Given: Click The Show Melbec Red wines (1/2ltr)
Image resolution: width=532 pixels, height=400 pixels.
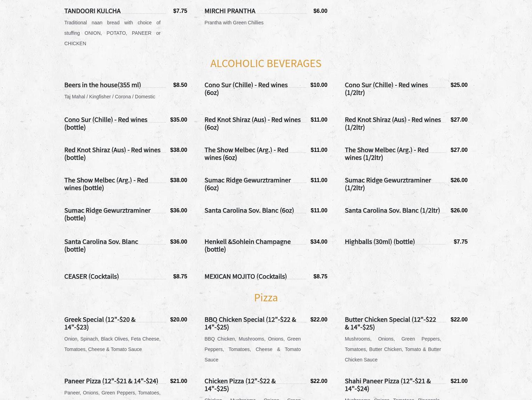Looking at the screenshot, I should point(386,154).
